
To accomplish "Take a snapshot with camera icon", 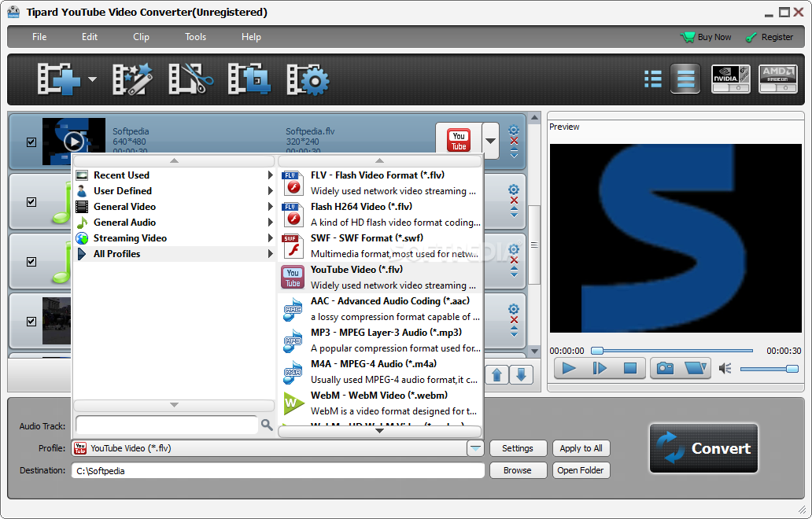I will [x=665, y=369].
